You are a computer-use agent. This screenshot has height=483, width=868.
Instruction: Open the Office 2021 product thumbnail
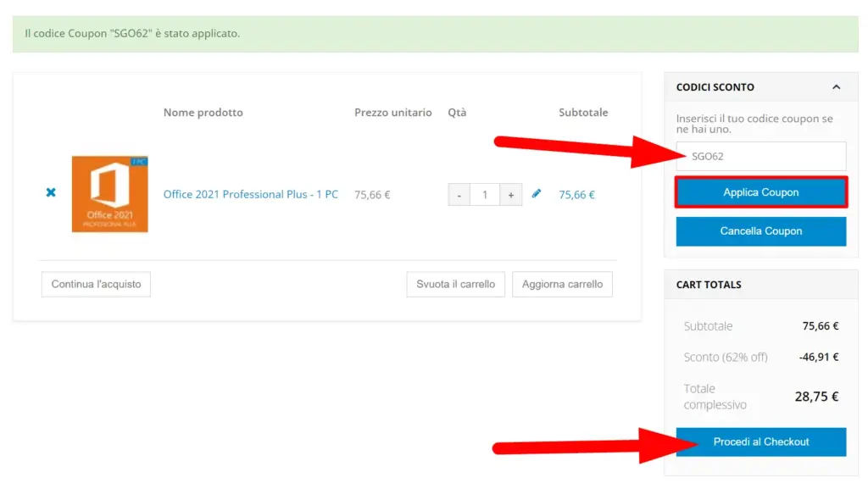[x=109, y=194]
